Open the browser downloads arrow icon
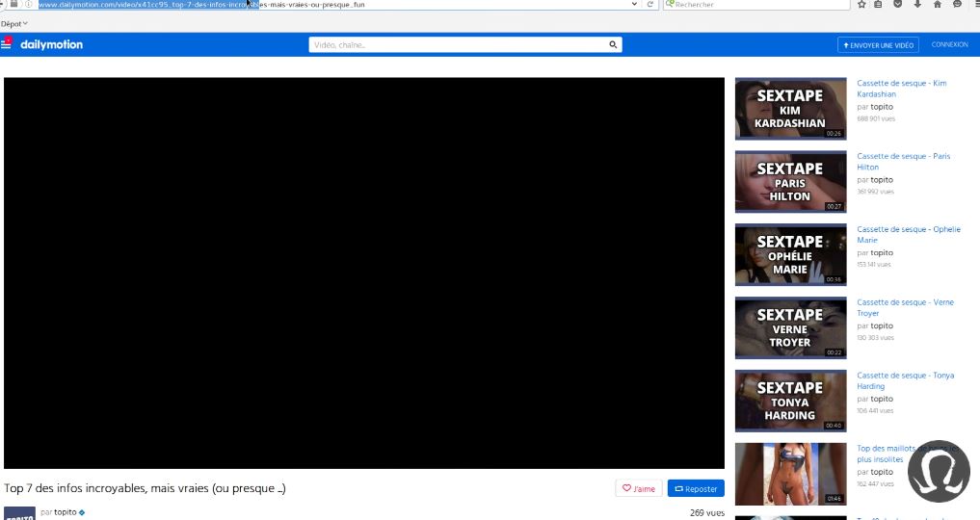Viewport: 980px width, 520px height. pyautogui.click(x=917, y=5)
